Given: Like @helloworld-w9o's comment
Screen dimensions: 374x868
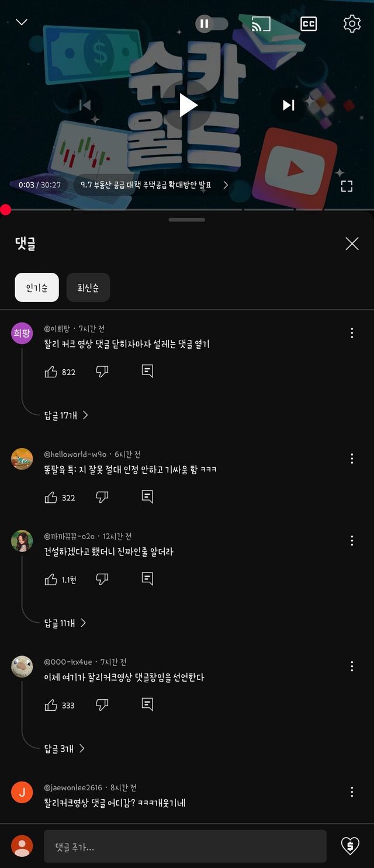Looking at the screenshot, I should tap(50, 497).
